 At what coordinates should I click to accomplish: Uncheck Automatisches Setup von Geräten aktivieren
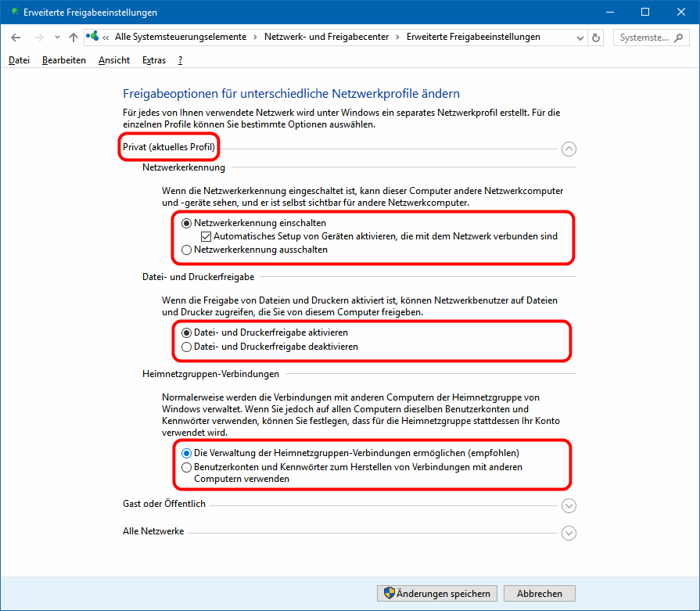pyautogui.click(x=206, y=236)
